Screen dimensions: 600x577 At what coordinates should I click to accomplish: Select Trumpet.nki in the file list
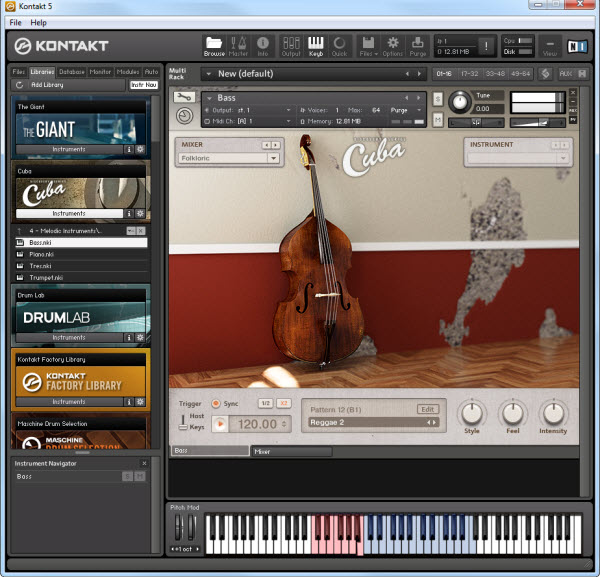coord(81,278)
